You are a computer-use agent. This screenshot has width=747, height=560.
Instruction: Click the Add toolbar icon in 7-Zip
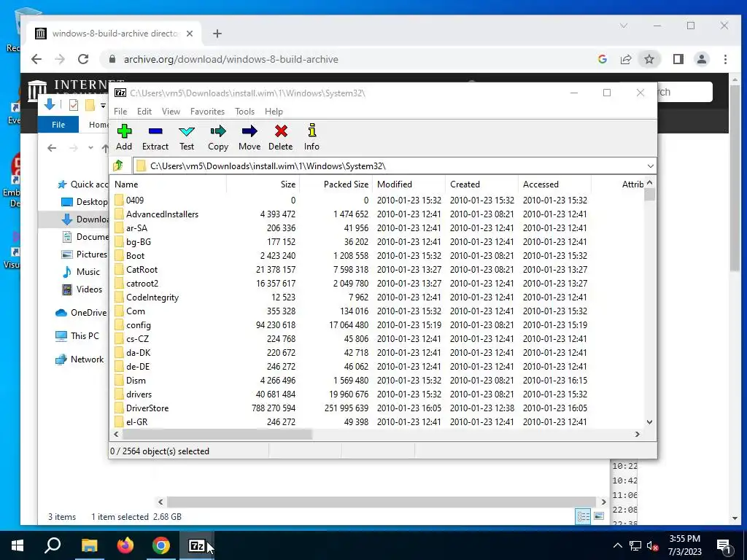[x=124, y=137]
